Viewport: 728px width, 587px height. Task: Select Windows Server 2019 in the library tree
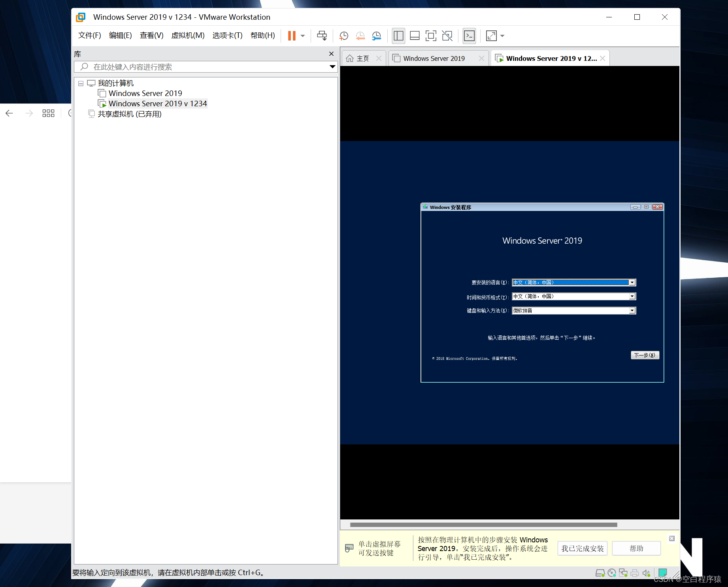(x=145, y=94)
